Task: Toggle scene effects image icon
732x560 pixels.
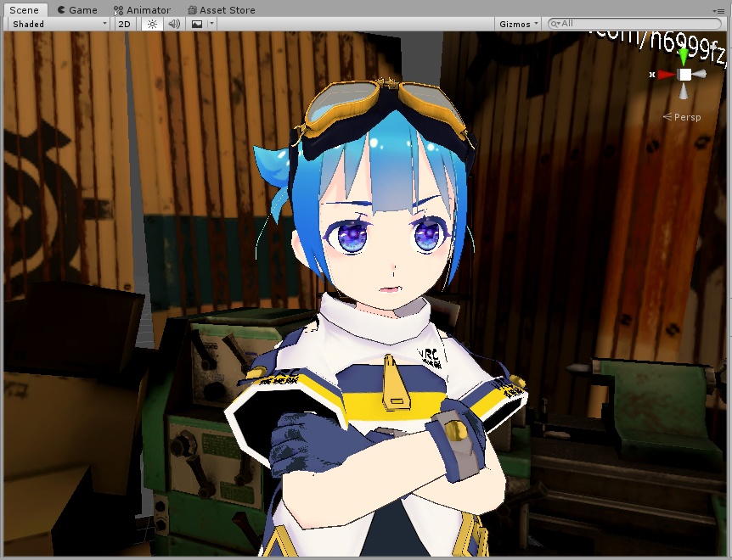Action: point(197,24)
